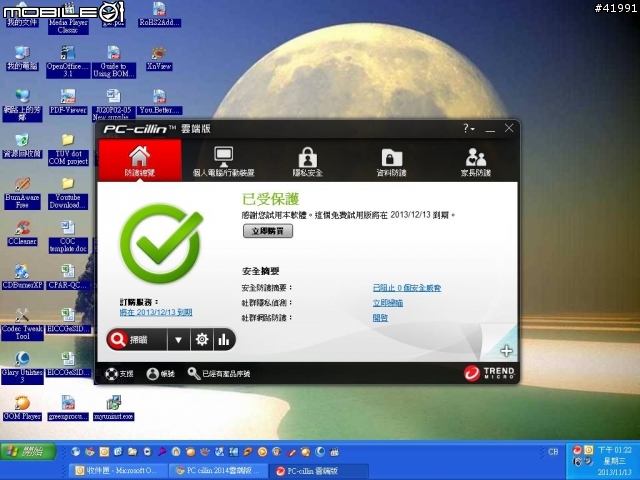Click the 立即購買 buy-now button
This screenshot has width=640, height=480.
(x=268, y=231)
